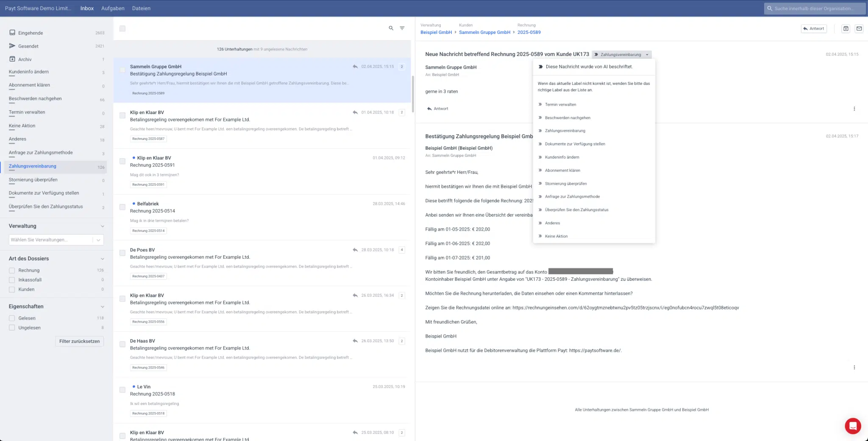Click Rechnung 2025-0514 tag on Belfabriek
This screenshot has width=868, height=441.
click(148, 231)
